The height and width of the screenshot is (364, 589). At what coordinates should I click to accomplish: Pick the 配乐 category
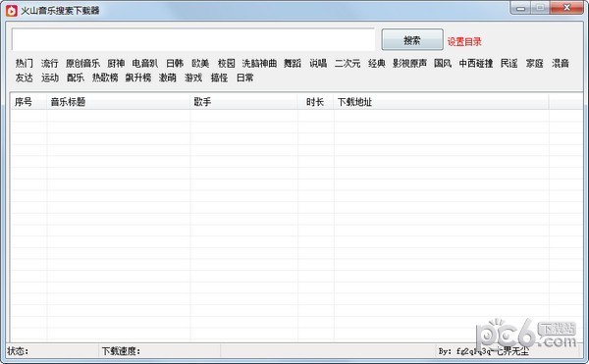[x=76, y=78]
